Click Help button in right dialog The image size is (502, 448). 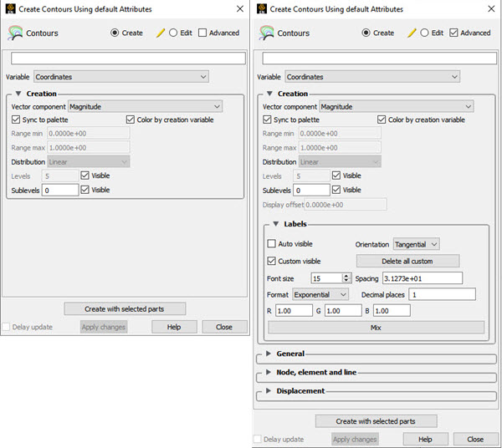(426, 439)
